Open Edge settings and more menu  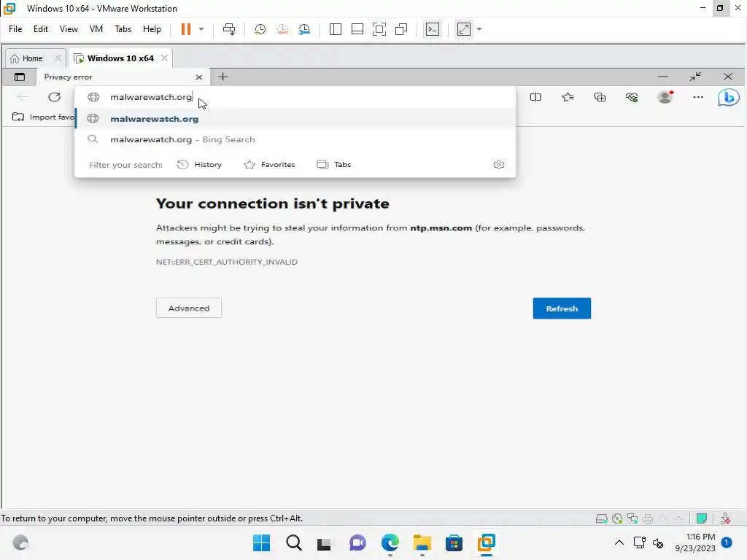[698, 97]
